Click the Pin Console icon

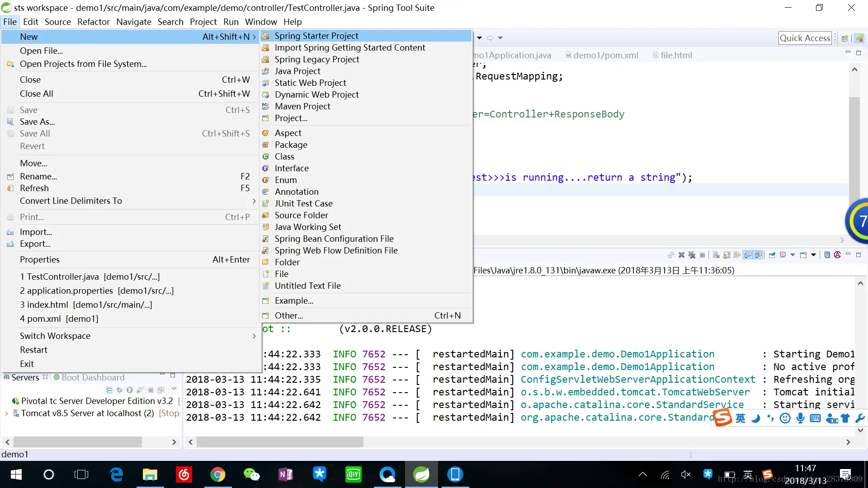coord(772,255)
